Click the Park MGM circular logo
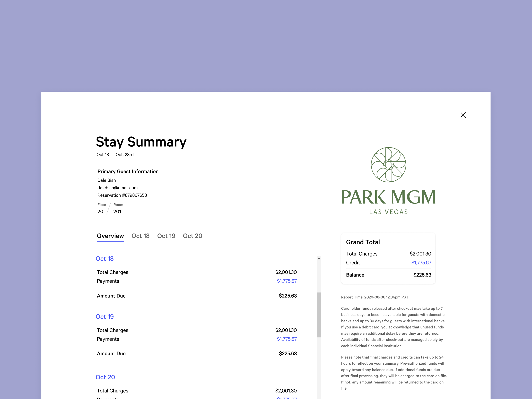Viewport: 532px width, 399px height. pyautogui.click(x=388, y=165)
